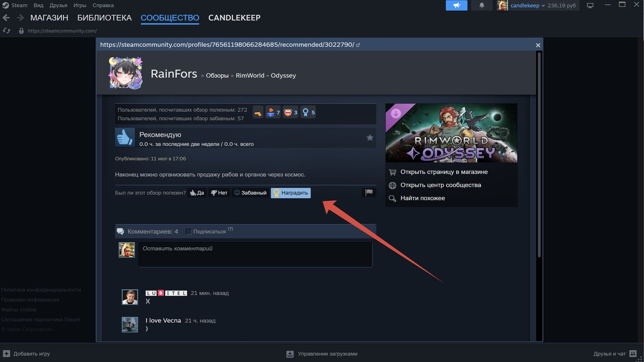
Task: Click Политика конфиденциальности footer link
Action: (41, 290)
